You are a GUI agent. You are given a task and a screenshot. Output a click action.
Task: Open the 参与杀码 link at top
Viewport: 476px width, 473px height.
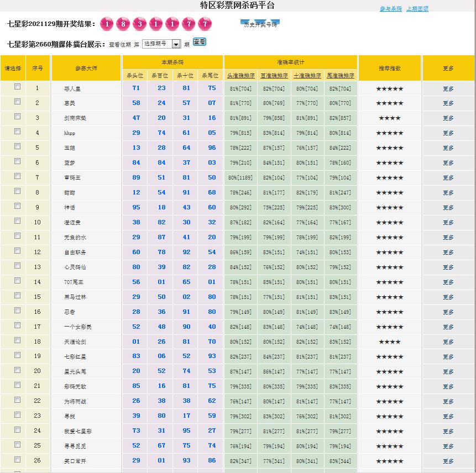click(x=391, y=9)
